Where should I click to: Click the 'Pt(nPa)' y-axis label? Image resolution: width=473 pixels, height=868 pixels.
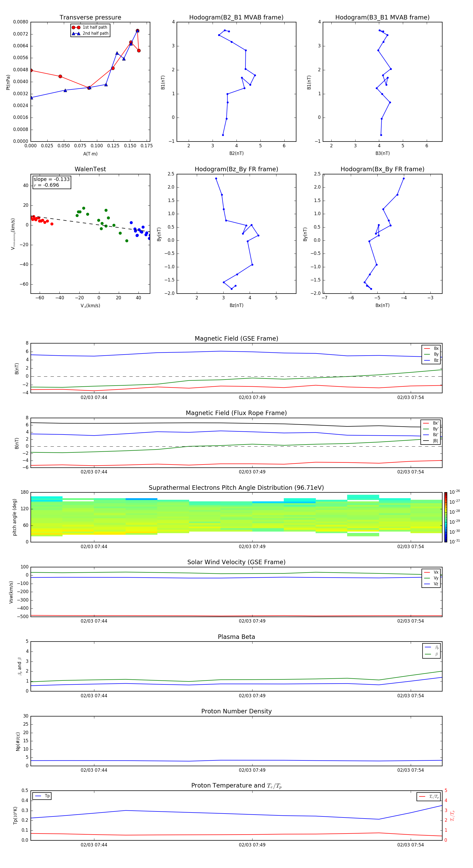(x=8, y=82)
